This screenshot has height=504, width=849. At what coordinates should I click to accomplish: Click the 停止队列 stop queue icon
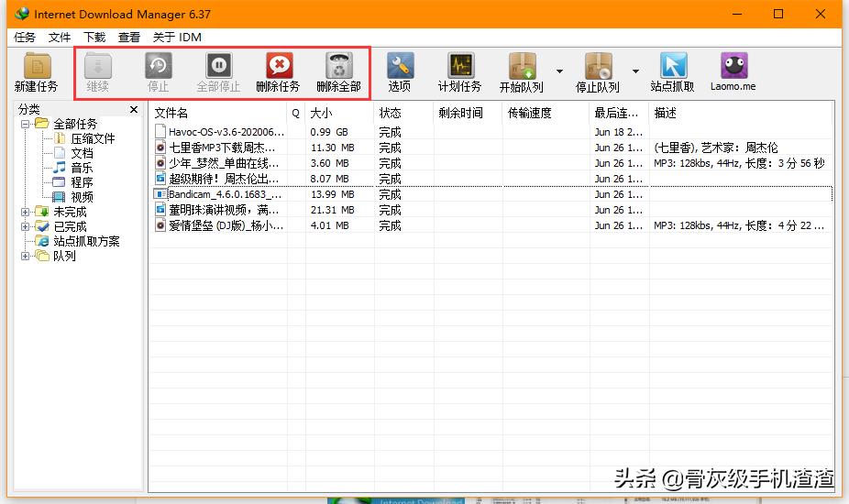tap(599, 66)
